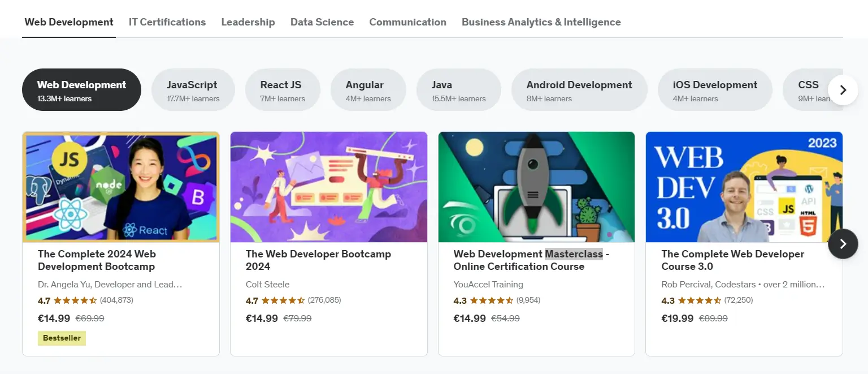Open The Web Developer Bootcamp 2024 title
The height and width of the screenshot is (374, 868).
[318, 260]
